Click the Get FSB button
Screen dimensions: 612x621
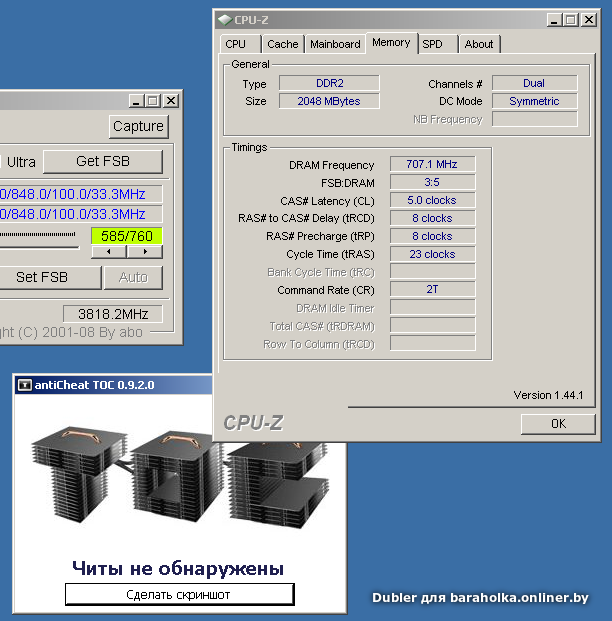click(x=103, y=162)
